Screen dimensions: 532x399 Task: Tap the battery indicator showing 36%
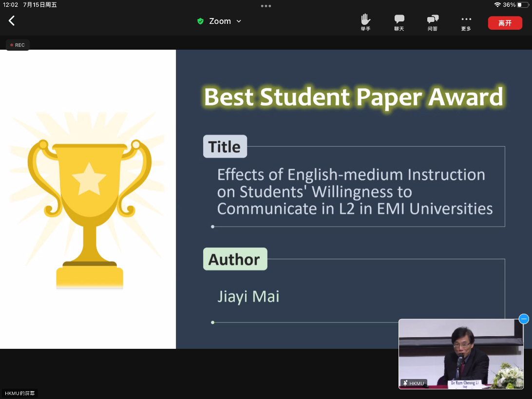click(x=522, y=5)
